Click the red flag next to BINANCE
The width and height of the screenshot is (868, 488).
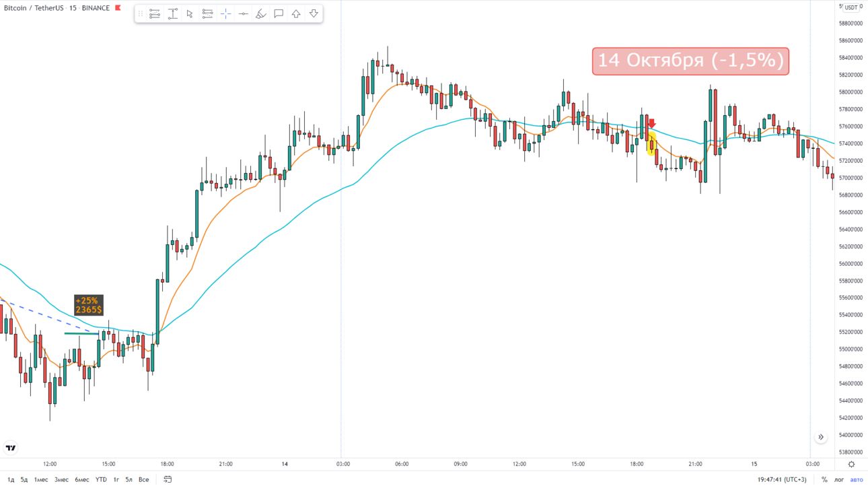(x=118, y=8)
